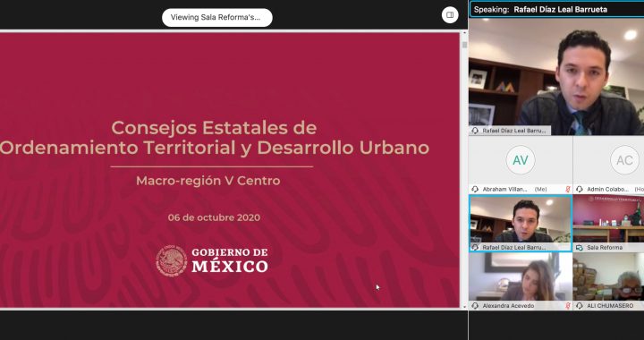This screenshot has width=644, height=340.
Task: Click "Ordenamiento Territorial y Desarrollo Urbano" heading line
Action: [x=214, y=149]
